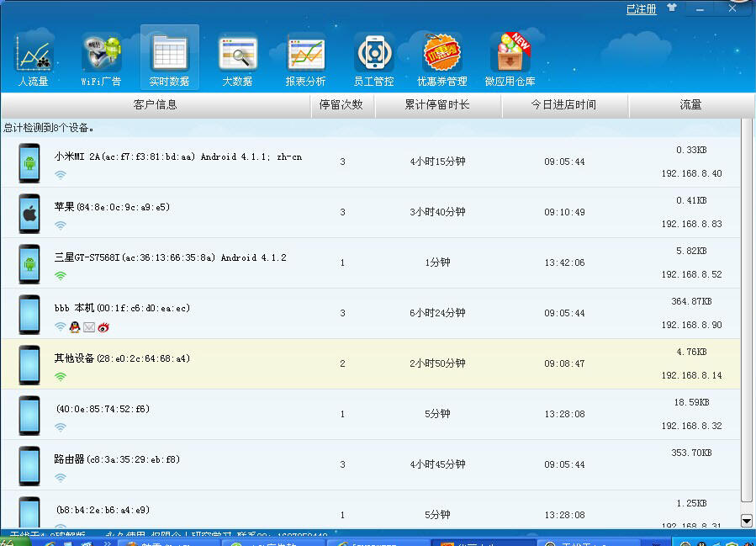Click the IP address 192.168.8.83
Viewport: 756px width, 546px height.
tap(692, 225)
